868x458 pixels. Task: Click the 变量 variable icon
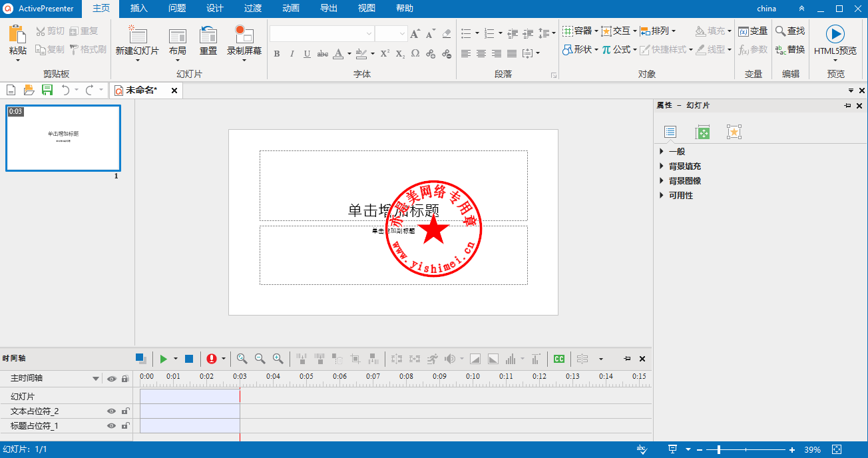point(744,31)
